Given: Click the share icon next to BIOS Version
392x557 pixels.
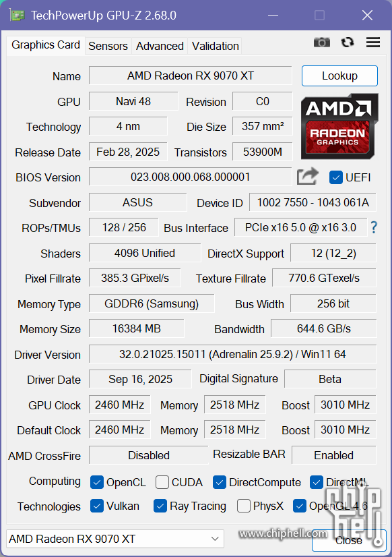Looking at the screenshot, I should 307,176.
